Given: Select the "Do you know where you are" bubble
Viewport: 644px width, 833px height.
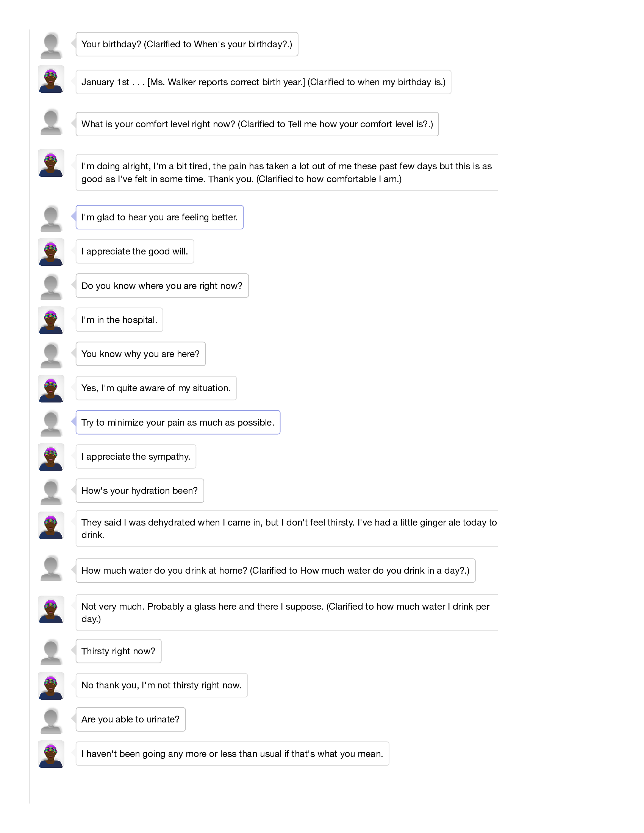Looking at the screenshot, I should [162, 285].
